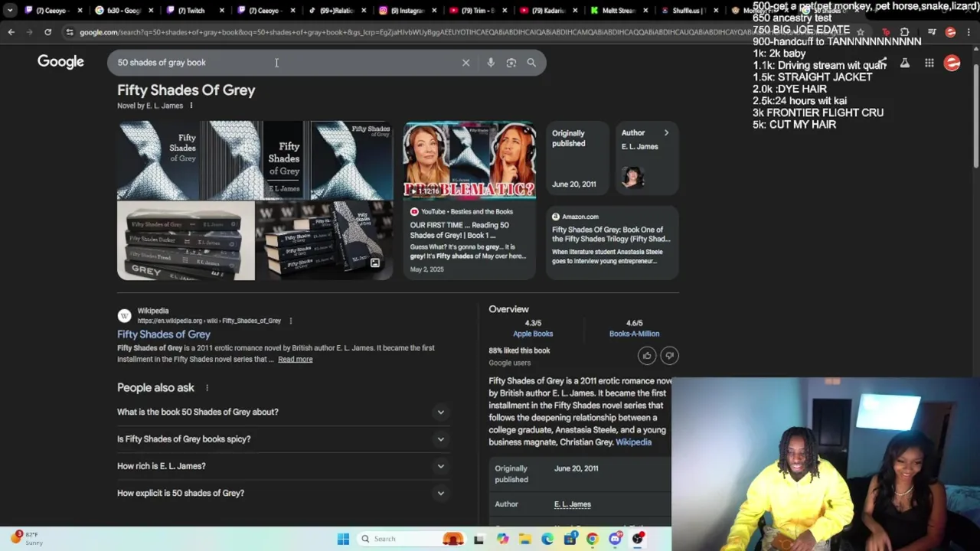Screen dimensions: 980x551
Task: Open Windows Start menu
Action: (x=343, y=539)
